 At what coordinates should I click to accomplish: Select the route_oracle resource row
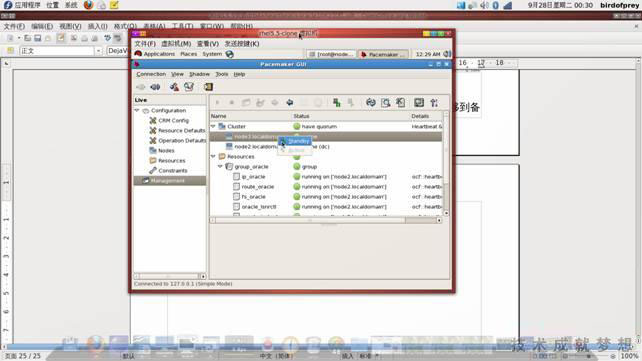click(x=326, y=187)
